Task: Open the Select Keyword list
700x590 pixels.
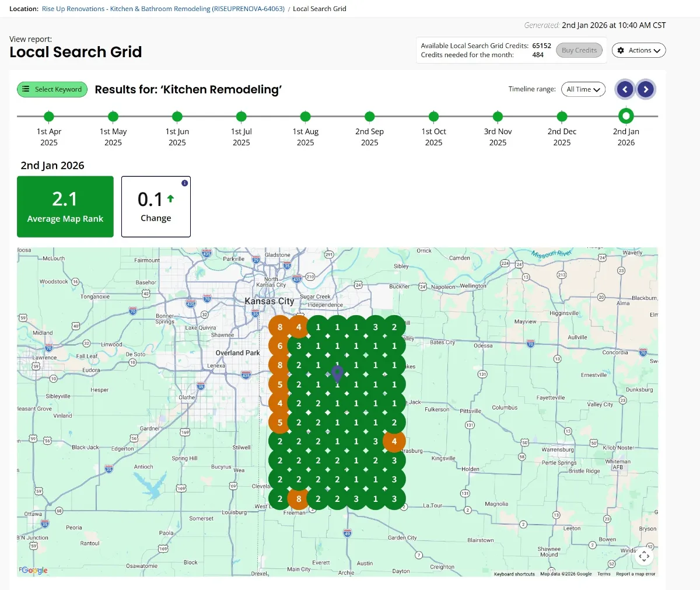Action: [52, 89]
